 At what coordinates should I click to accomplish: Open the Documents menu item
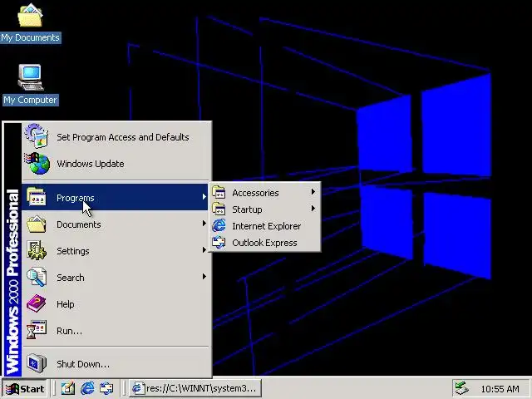pos(116,224)
